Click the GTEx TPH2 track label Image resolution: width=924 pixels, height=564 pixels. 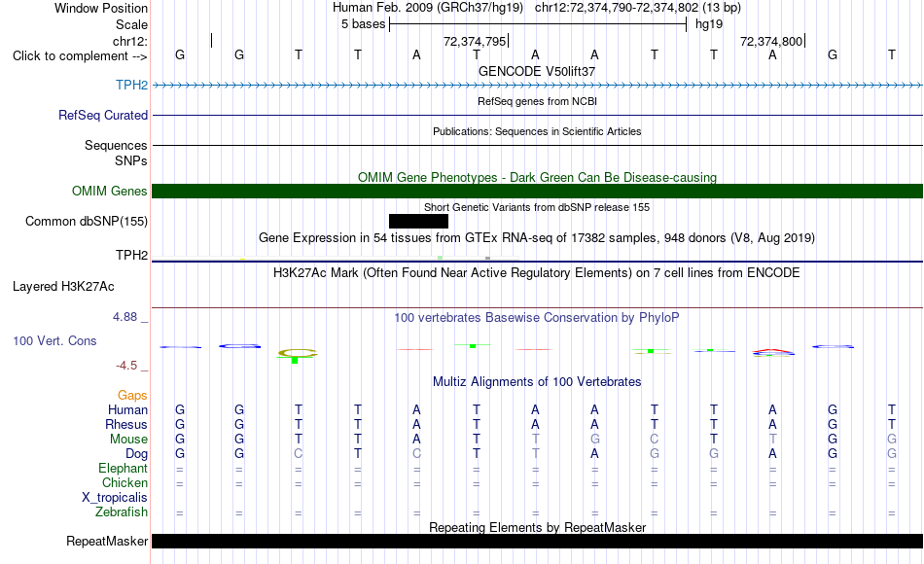click(x=131, y=255)
